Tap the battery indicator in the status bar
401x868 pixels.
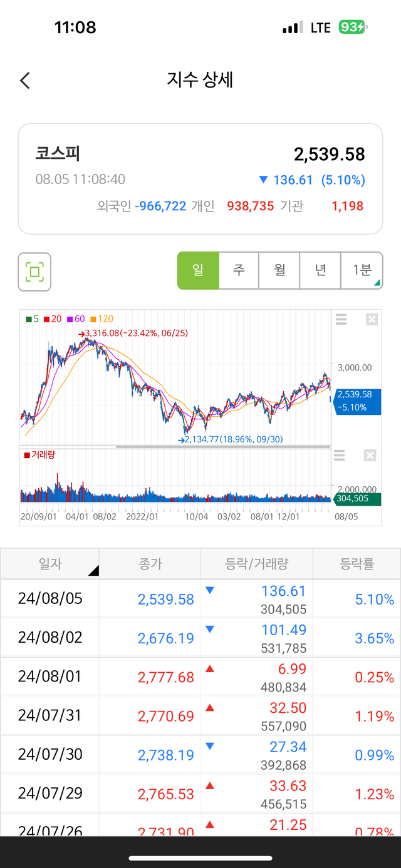[x=353, y=28]
